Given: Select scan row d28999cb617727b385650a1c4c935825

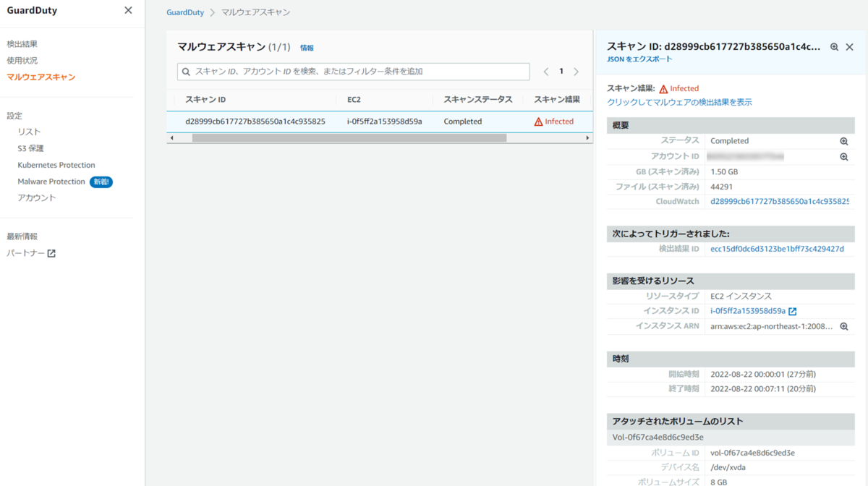Looking at the screenshot, I should coord(380,121).
